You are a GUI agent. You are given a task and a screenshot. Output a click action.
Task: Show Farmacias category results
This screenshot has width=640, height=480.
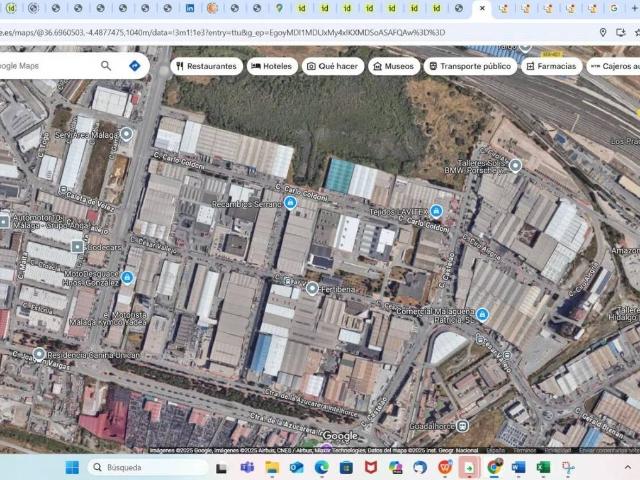[x=551, y=67]
